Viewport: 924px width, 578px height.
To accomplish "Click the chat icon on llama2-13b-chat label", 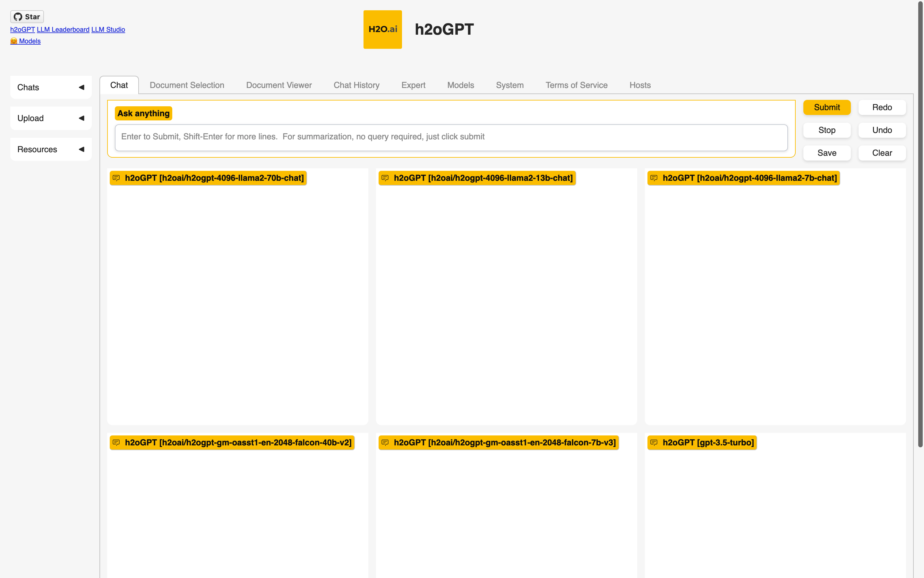I will (385, 178).
